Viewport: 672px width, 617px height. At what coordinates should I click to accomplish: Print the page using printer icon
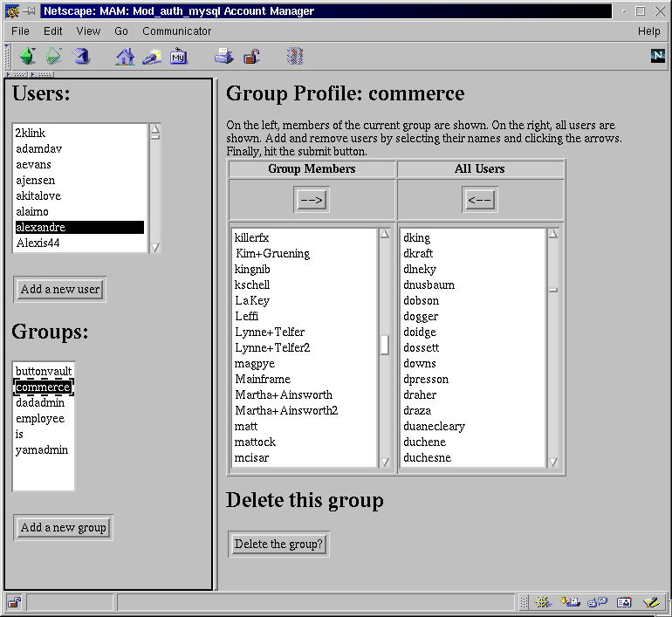223,56
